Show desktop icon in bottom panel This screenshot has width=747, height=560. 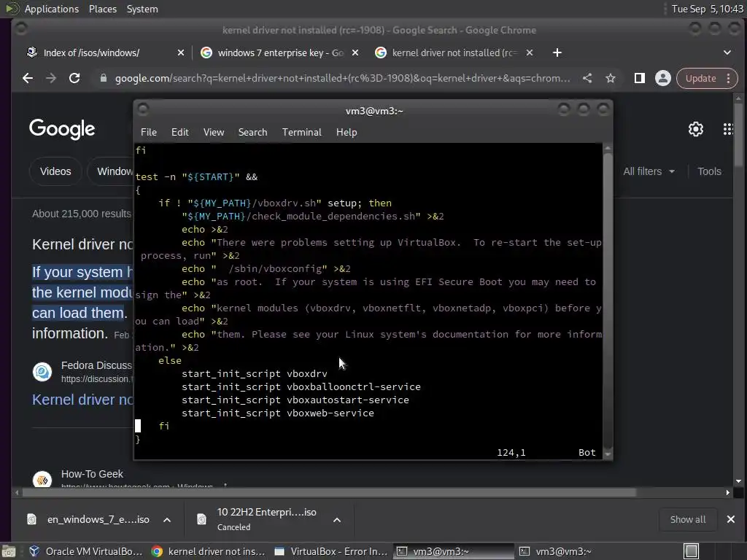pos(9,551)
